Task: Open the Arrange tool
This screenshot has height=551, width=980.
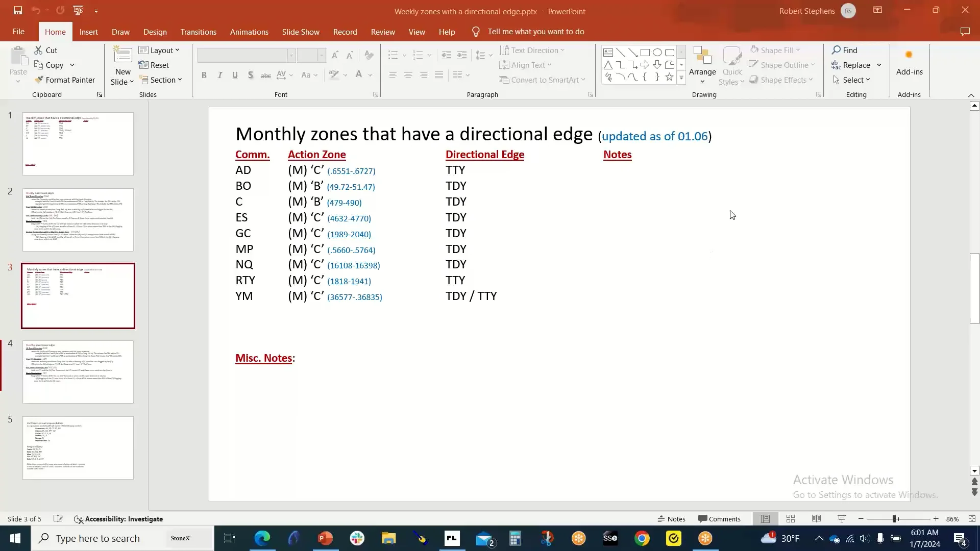Action: pos(702,65)
